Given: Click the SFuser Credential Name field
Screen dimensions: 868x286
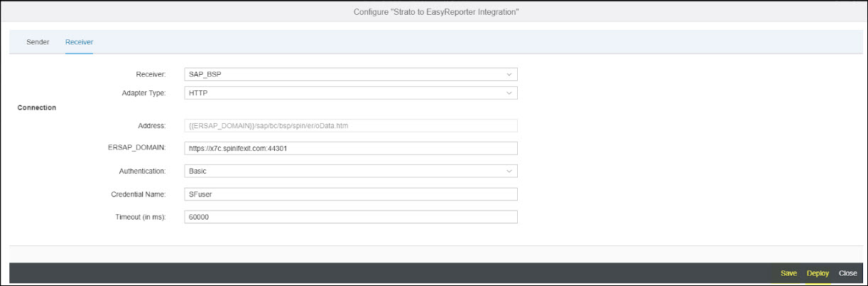Looking at the screenshot, I should (350, 194).
